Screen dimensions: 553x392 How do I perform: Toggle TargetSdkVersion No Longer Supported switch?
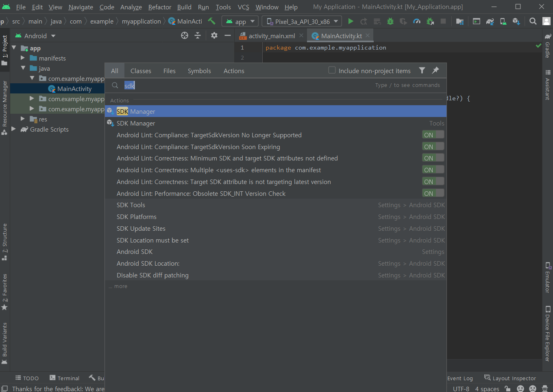click(x=433, y=135)
